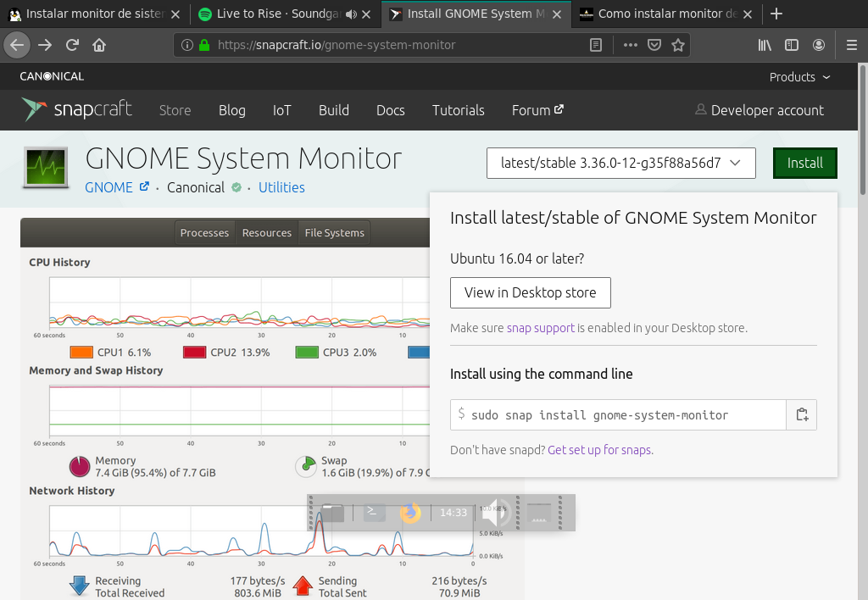This screenshot has width=868, height=600.
Task: Open the GNOME publisher external link
Action: [x=117, y=187]
